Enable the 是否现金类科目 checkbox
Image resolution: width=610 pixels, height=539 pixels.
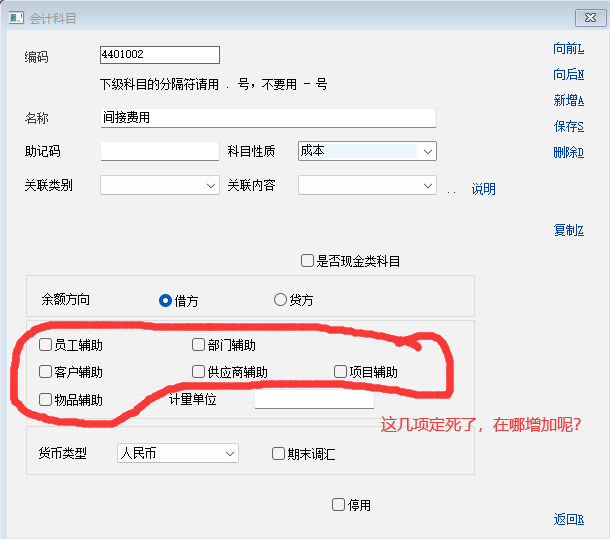coord(308,261)
